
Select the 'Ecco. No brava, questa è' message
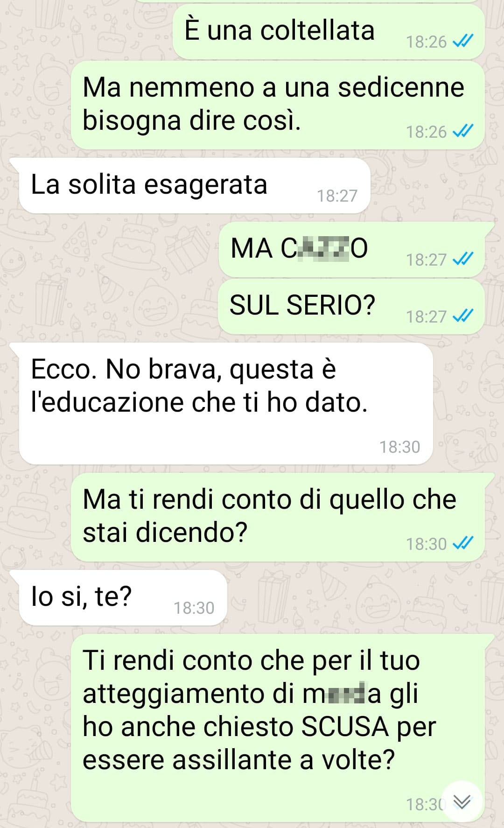(x=226, y=404)
